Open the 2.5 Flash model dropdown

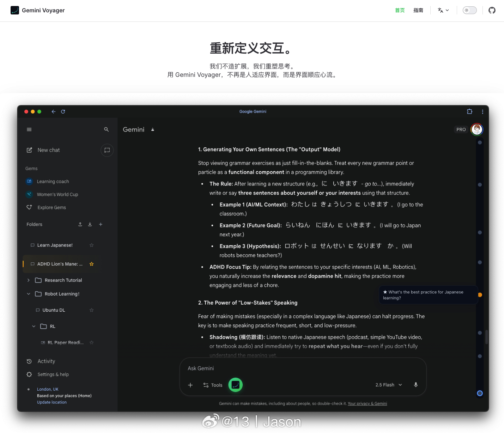(389, 385)
